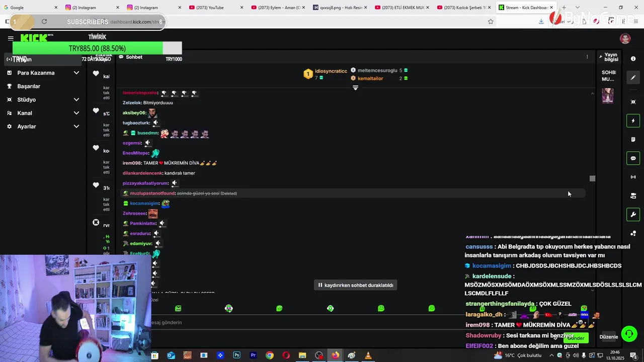The height and width of the screenshot is (362, 644).
Task: Switch to the Eylem - Aman browser tab
Action: tap(277, 8)
